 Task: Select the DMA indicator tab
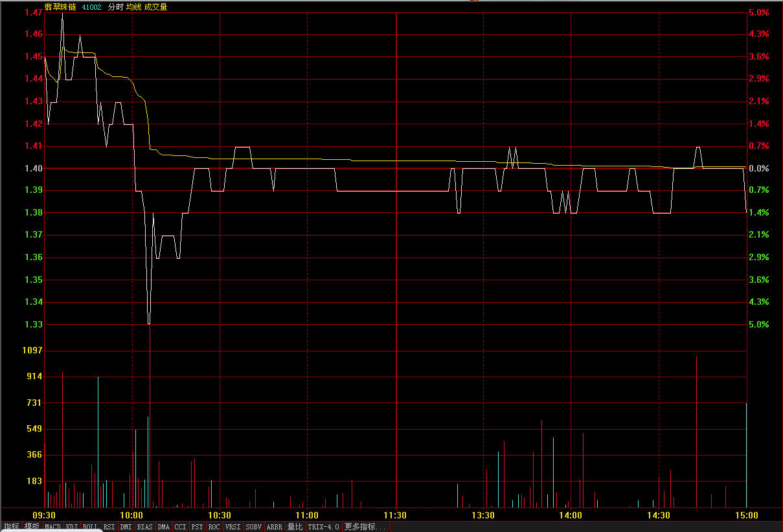163,527
